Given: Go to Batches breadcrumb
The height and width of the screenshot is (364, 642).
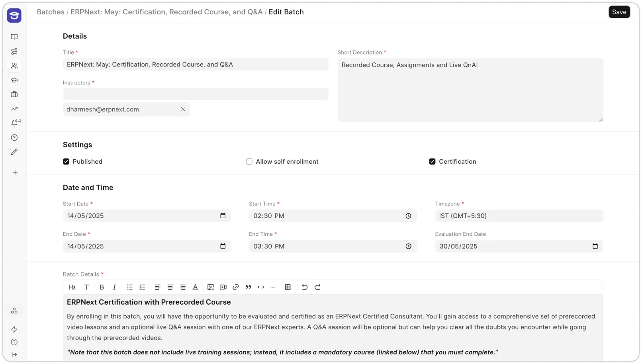Looking at the screenshot, I should (x=51, y=12).
